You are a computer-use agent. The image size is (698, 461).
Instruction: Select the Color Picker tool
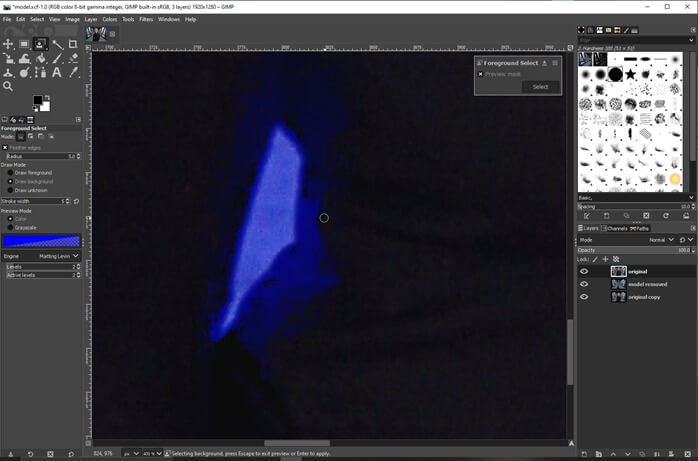tap(73, 72)
